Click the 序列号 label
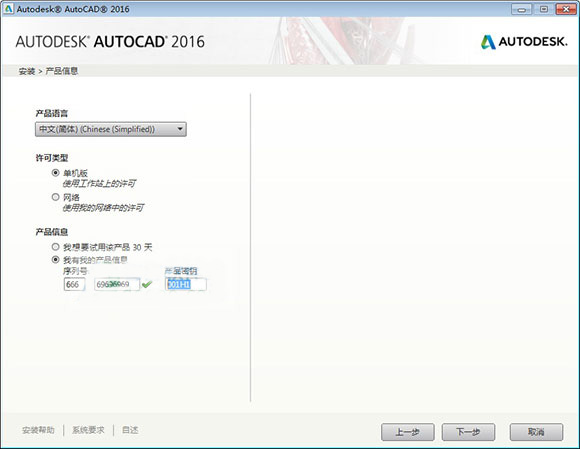This screenshot has width=580, height=449. [x=76, y=271]
